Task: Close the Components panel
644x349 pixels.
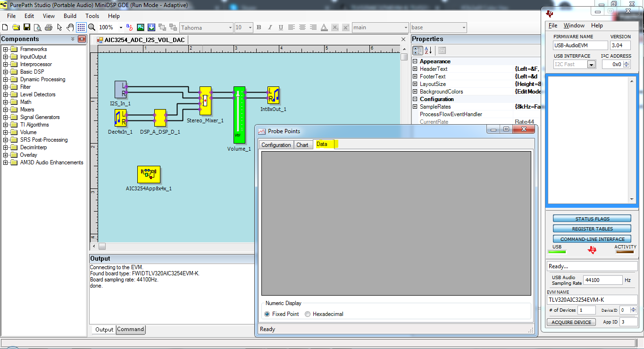Action: tap(82, 39)
